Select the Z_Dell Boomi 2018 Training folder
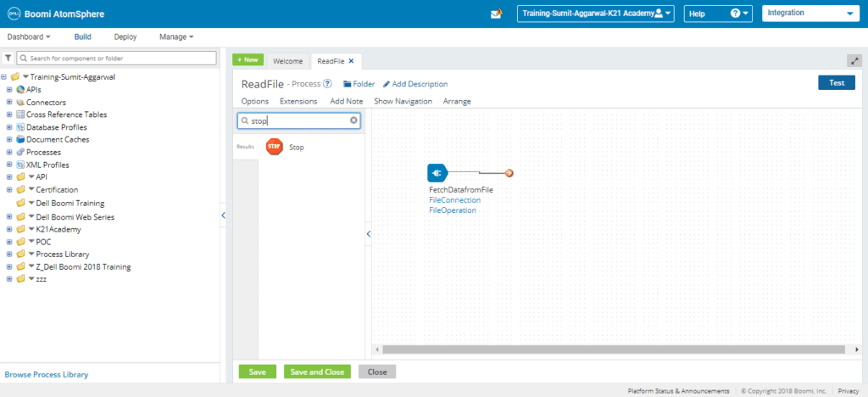This screenshot has height=397, width=868. (83, 267)
